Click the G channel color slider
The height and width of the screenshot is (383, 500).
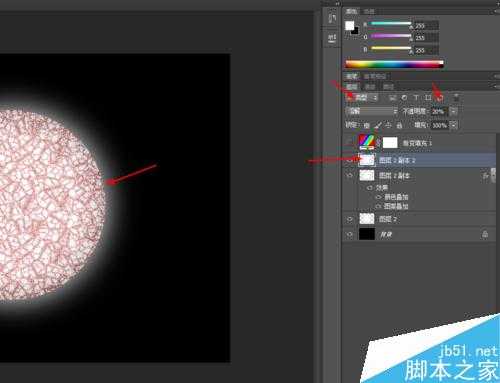pyautogui.click(x=391, y=36)
